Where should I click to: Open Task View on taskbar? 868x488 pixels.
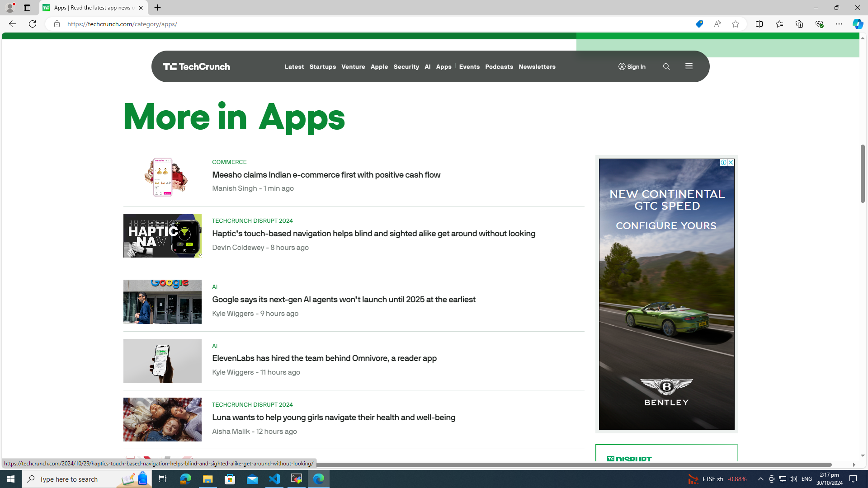162,479
